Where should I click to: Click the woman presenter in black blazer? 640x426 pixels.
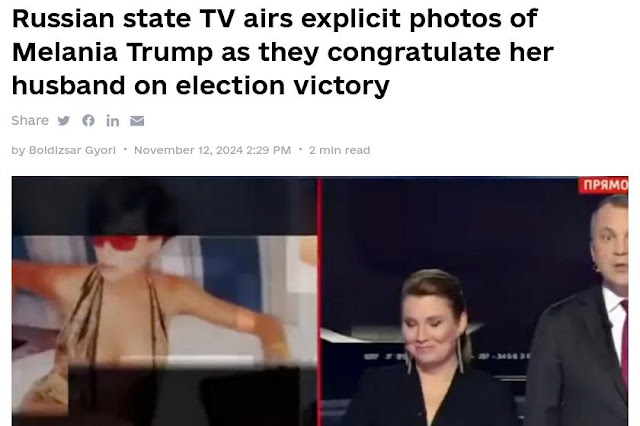(x=433, y=349)
